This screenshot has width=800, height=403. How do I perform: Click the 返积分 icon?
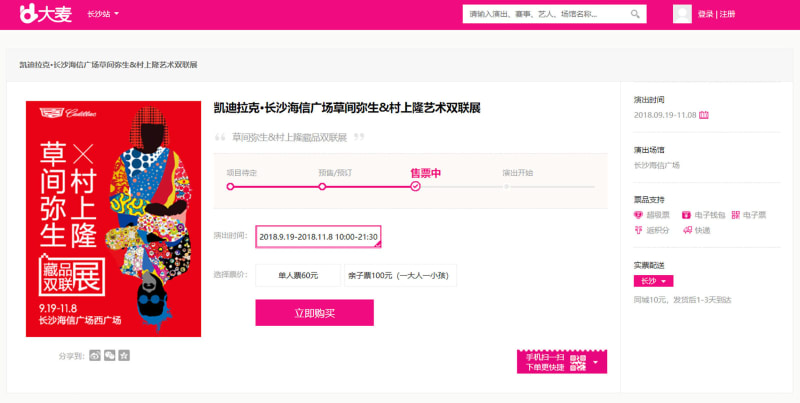(638, 231)
